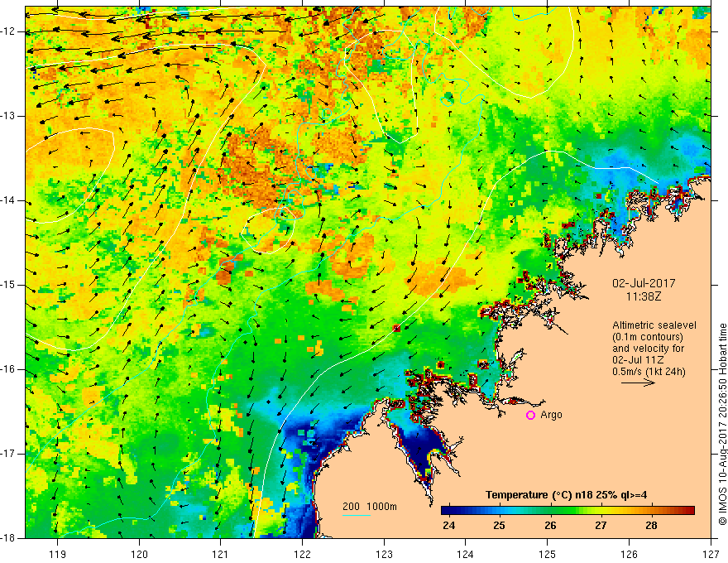Image resolution: width=728 pixels, height=563 pixels.
Task: Click the cyan isobath legend line sample
Action: (x=356, y=515)
